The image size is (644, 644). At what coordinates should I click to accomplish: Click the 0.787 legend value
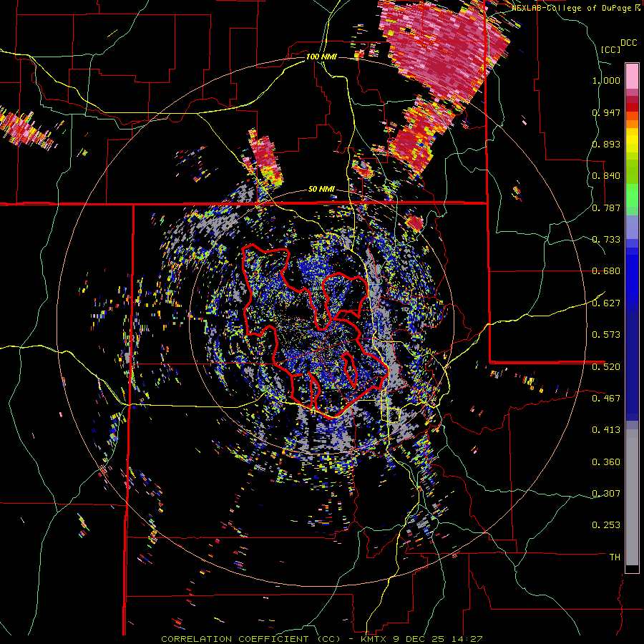click(606, 208)
